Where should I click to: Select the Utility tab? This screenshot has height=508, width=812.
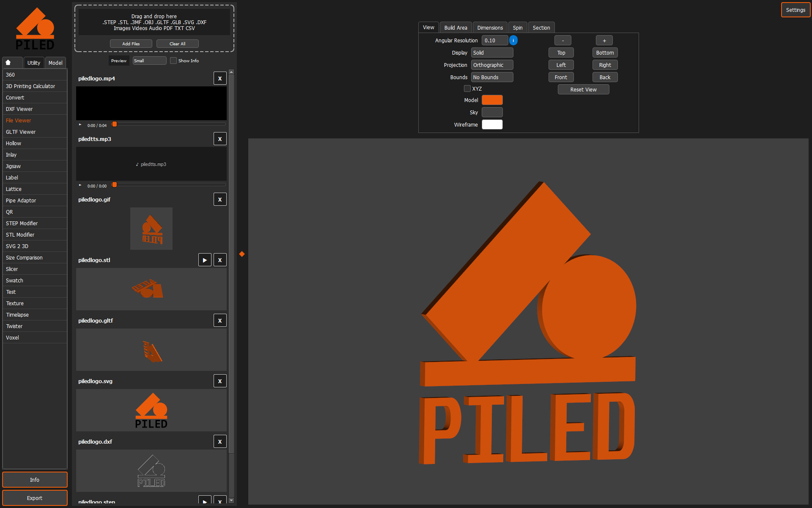pos(34,63)
